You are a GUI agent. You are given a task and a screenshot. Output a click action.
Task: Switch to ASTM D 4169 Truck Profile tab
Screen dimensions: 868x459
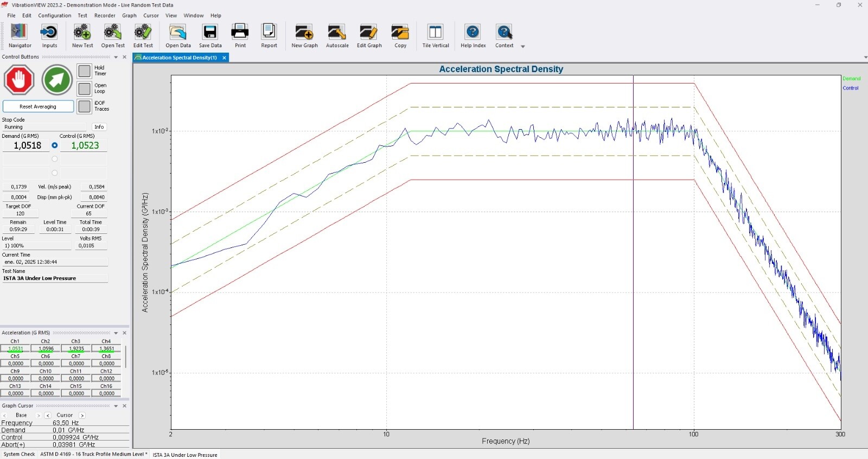[x=93, y=455]
